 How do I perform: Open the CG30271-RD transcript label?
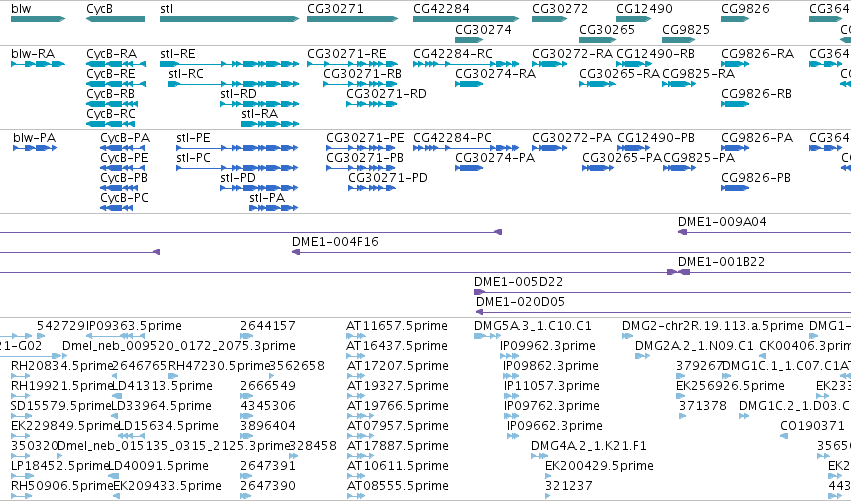(386, 94)
